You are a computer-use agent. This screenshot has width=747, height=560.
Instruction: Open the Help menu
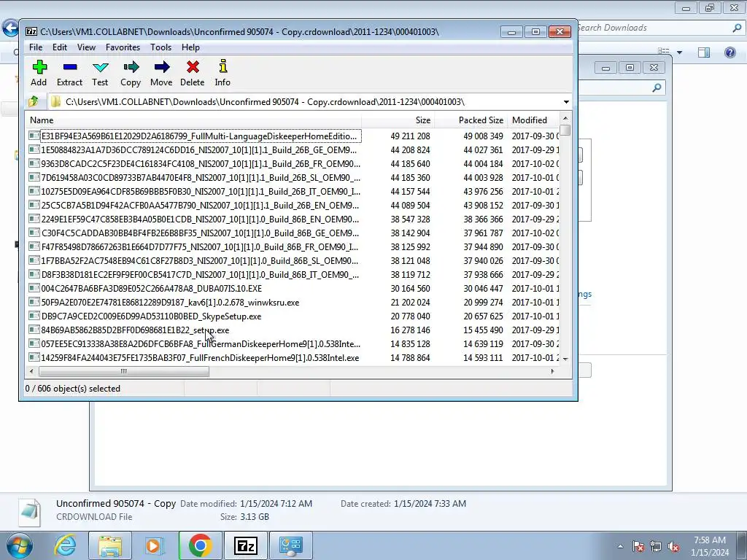point(190,47)
